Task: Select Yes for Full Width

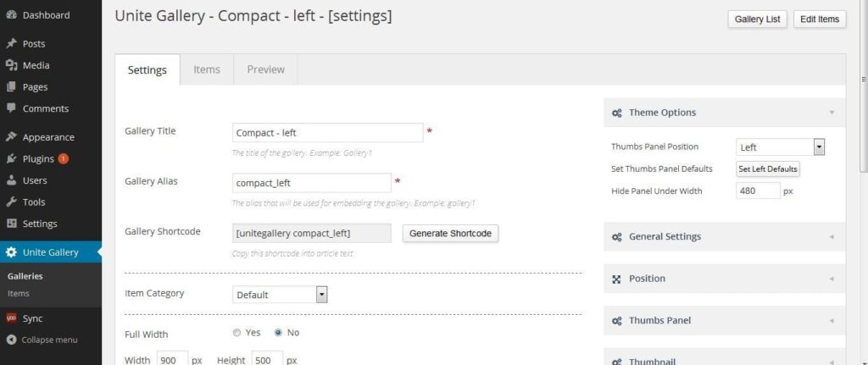Action: [237, 333]
